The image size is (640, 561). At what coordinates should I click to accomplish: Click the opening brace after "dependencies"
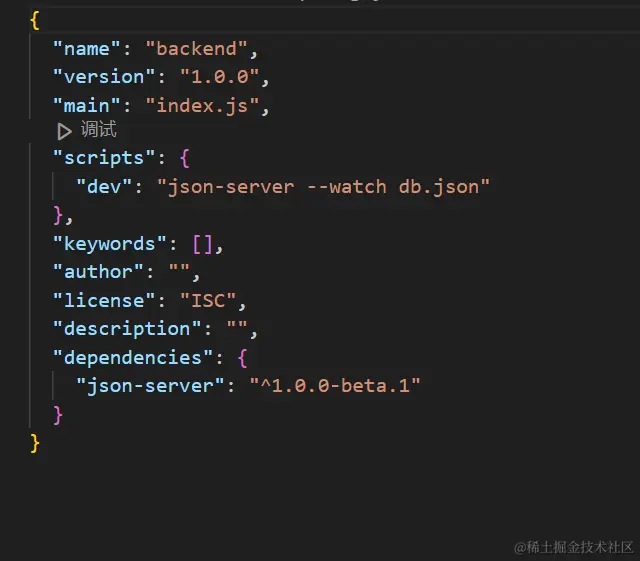tap(242, 358)
